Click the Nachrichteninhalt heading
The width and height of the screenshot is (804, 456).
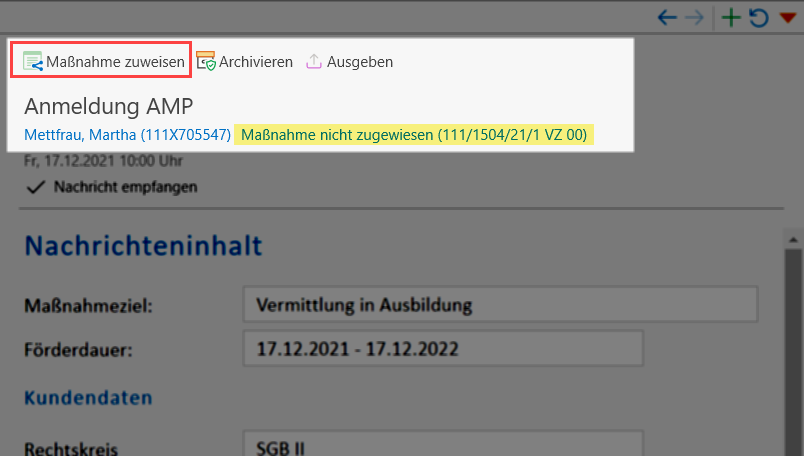tap(144, 246)
